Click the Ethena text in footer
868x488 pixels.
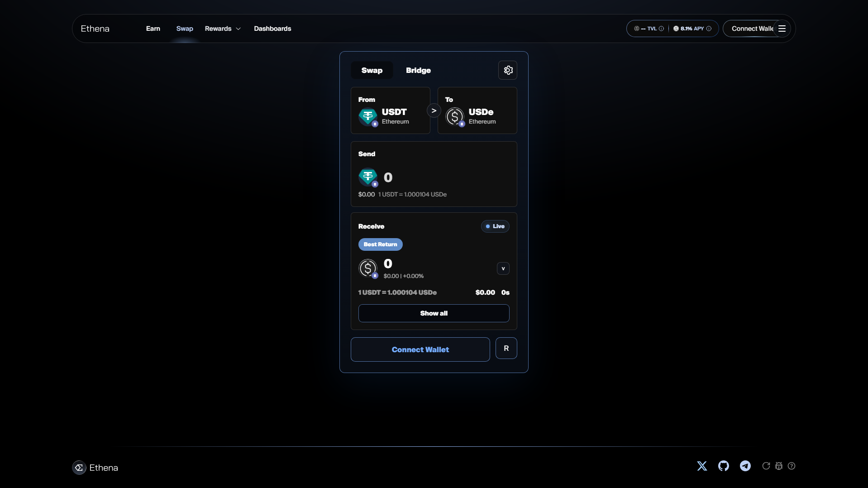(x=104, y=468)
